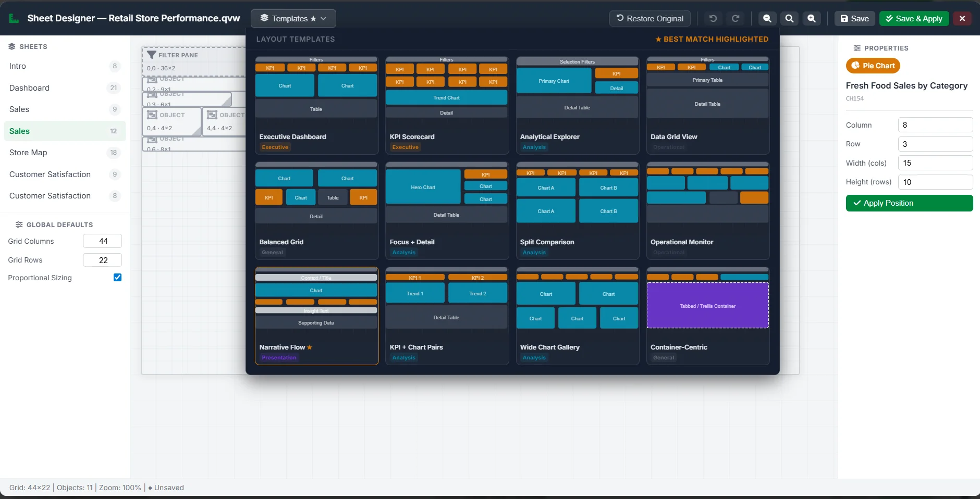The height and width of the screenshot is (499, 980).
Task: Open the Templates dropdown
Action: pos(293,18)
